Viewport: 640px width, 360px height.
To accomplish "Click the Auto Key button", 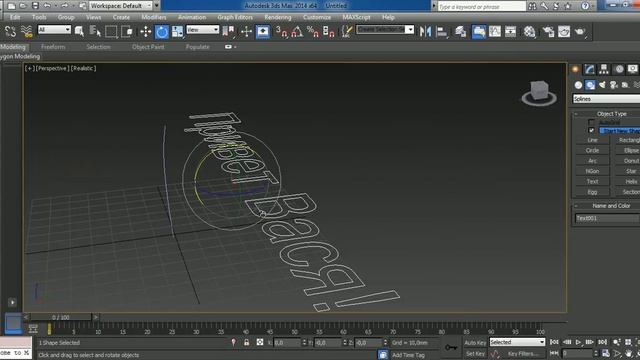I will coord(475,342).
